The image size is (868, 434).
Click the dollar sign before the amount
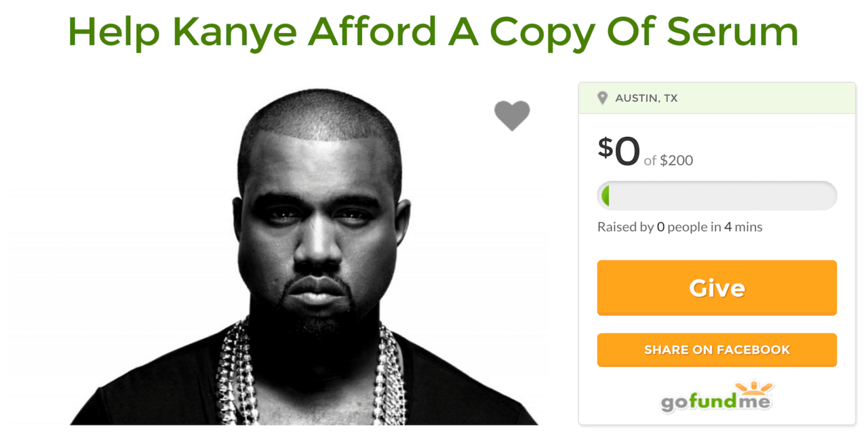(605, 146)
